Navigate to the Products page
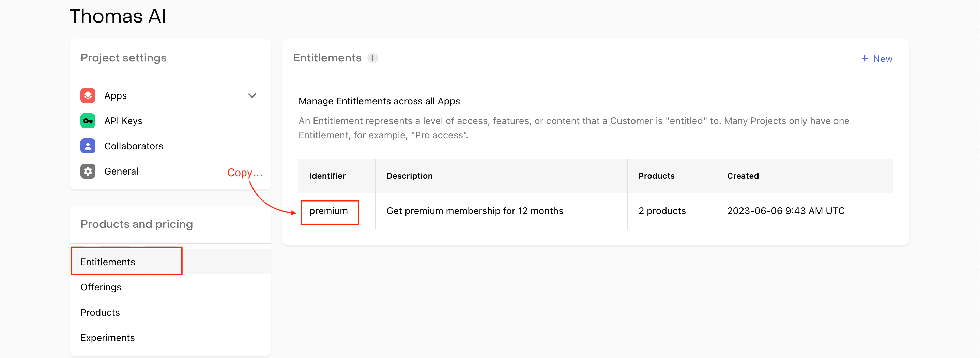 (100, 312)
